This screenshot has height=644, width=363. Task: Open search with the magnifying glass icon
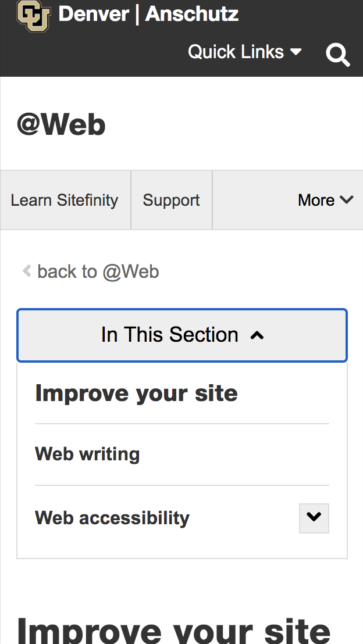coord(338,55)
